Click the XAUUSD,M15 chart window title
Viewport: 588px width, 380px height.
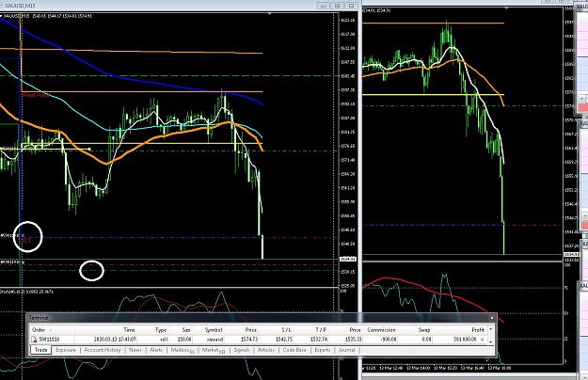pos(21,6)
